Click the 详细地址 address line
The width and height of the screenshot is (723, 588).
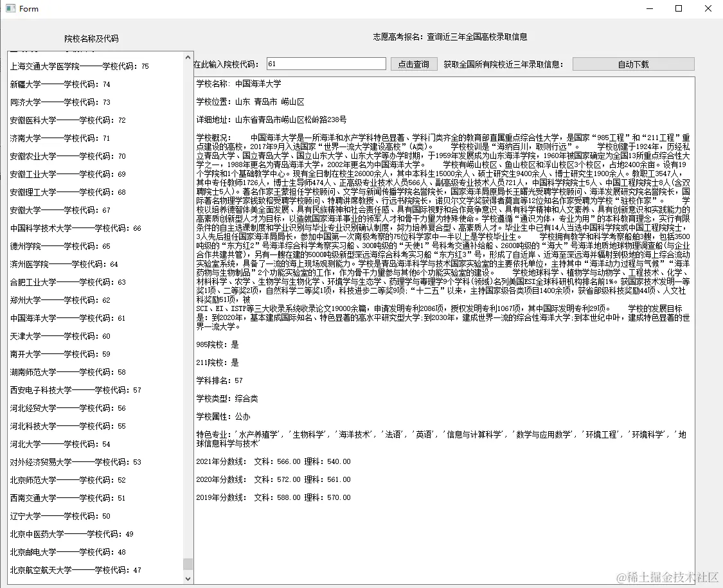(271, 120)
